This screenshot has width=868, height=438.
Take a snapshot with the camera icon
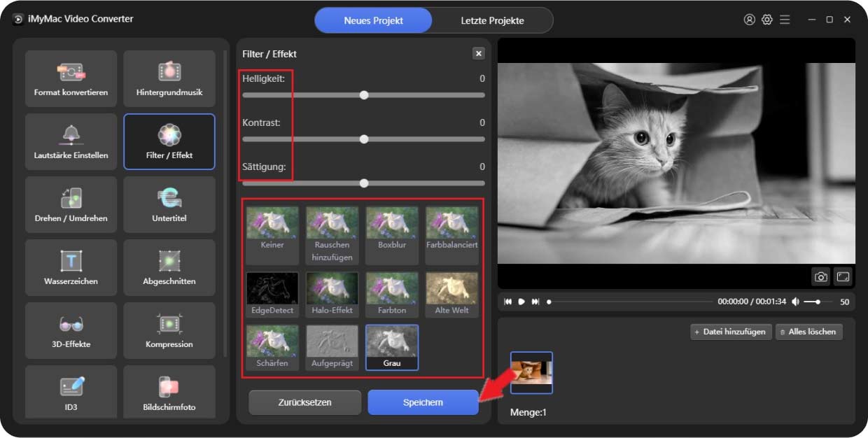tap(821, 276)
